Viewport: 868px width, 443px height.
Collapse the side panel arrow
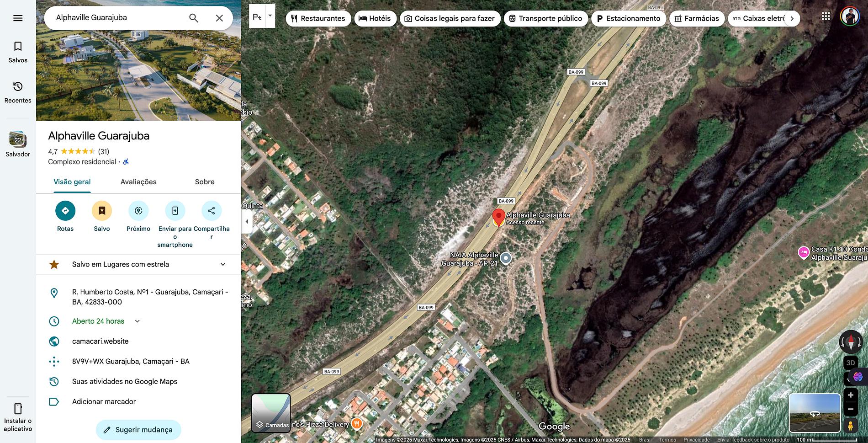click(247, 222)
